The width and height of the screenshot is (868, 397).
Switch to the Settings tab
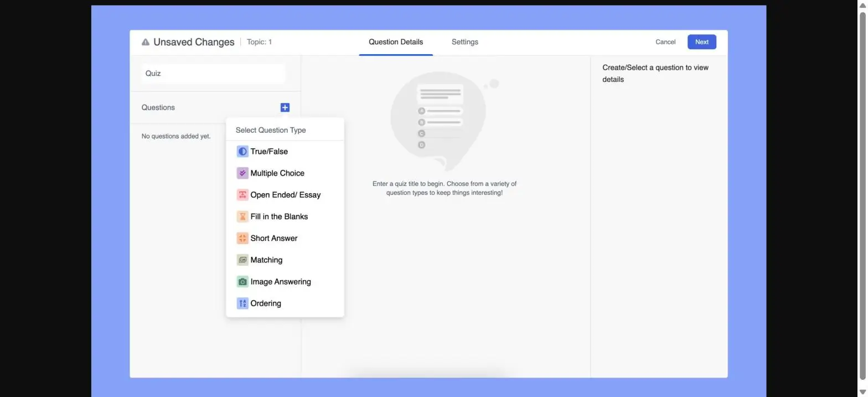(x=465, y=42)
